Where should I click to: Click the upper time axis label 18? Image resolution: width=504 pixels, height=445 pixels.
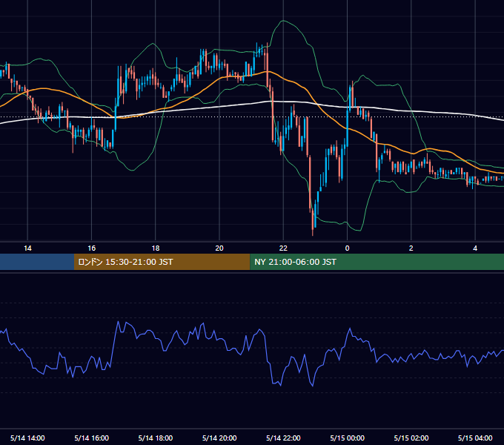tap(156, 248)
